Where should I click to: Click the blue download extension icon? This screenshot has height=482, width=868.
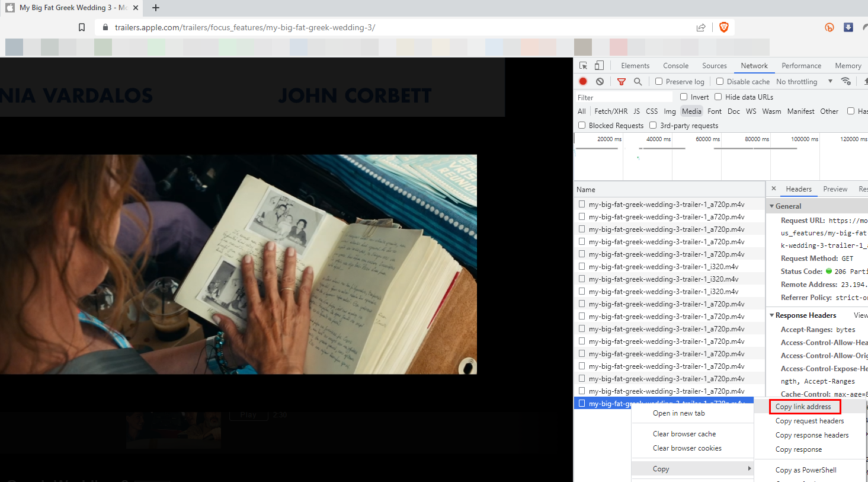(848, 27)
